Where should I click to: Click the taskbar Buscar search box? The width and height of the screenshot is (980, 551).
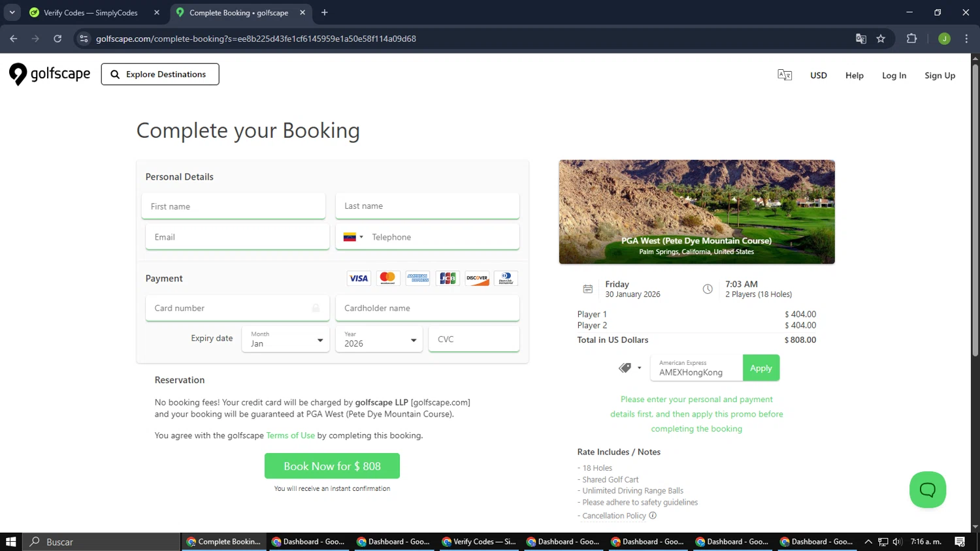pyautogui.click(x=101, y=542)
